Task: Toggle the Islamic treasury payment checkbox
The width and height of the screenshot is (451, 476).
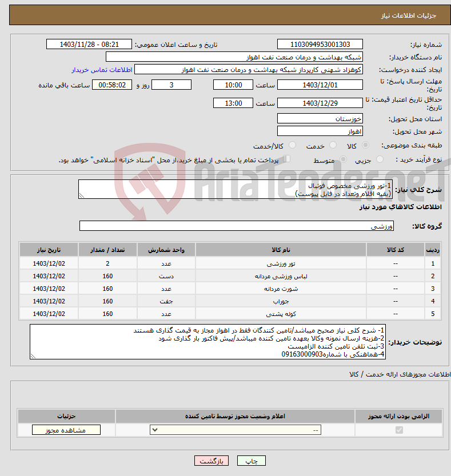Action: (286, 159)
